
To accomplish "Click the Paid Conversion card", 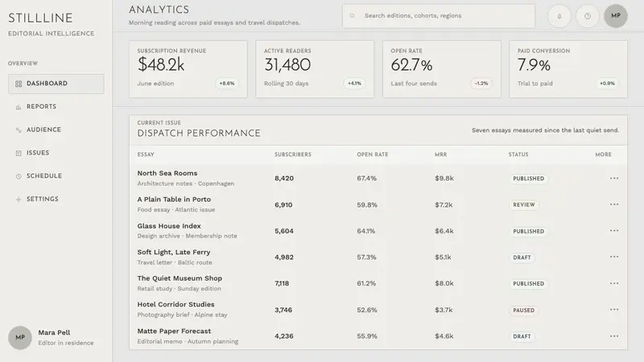I will (568, 69).
